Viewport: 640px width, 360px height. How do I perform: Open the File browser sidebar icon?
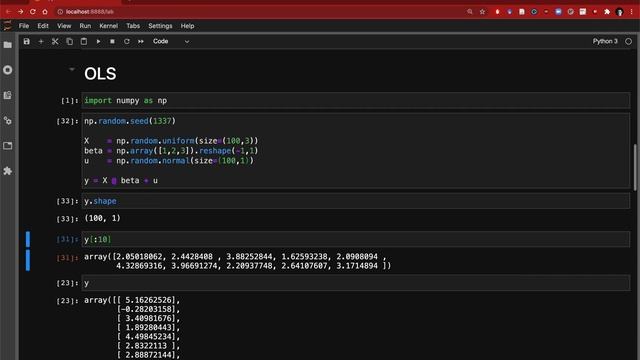point(8,45)
